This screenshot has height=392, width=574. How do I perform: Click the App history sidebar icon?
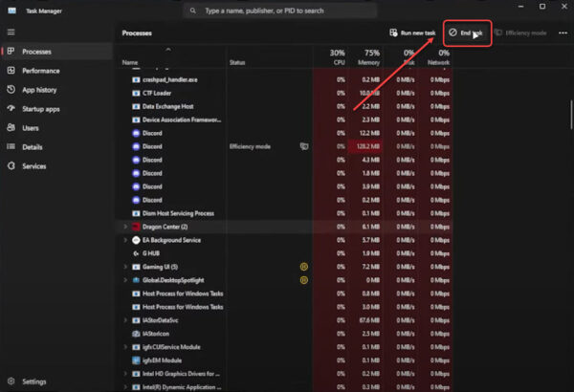pyautogui.click(x=11, y=90)
